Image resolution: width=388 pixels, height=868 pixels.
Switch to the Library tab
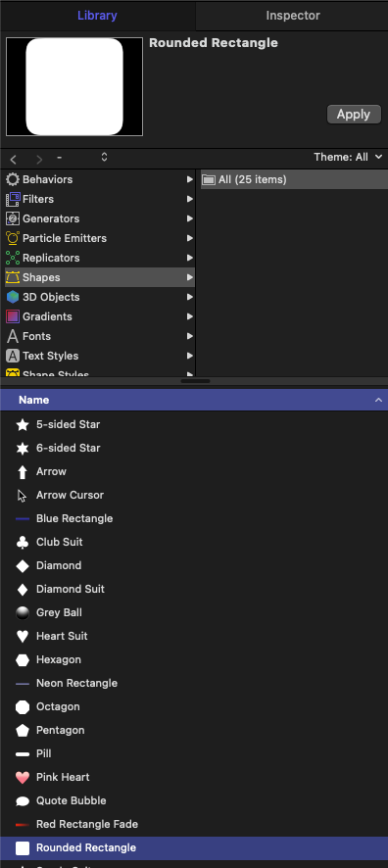(x=97, y=16)
